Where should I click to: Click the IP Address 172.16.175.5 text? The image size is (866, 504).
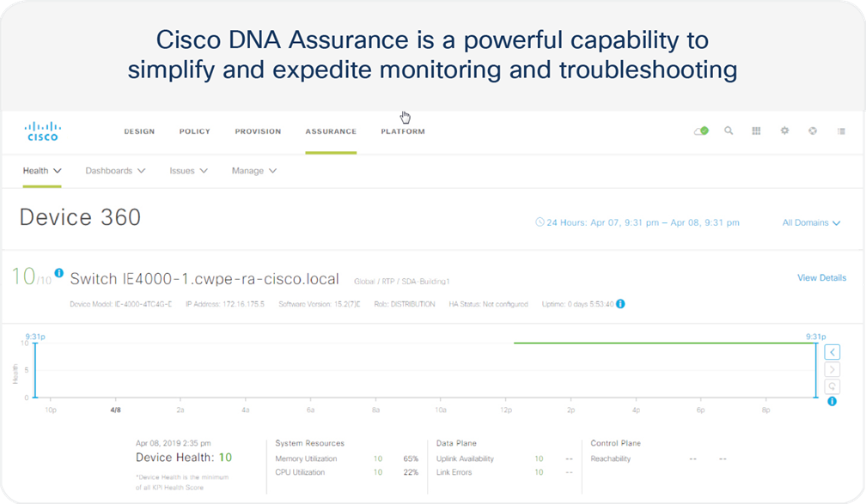point(225,304)
